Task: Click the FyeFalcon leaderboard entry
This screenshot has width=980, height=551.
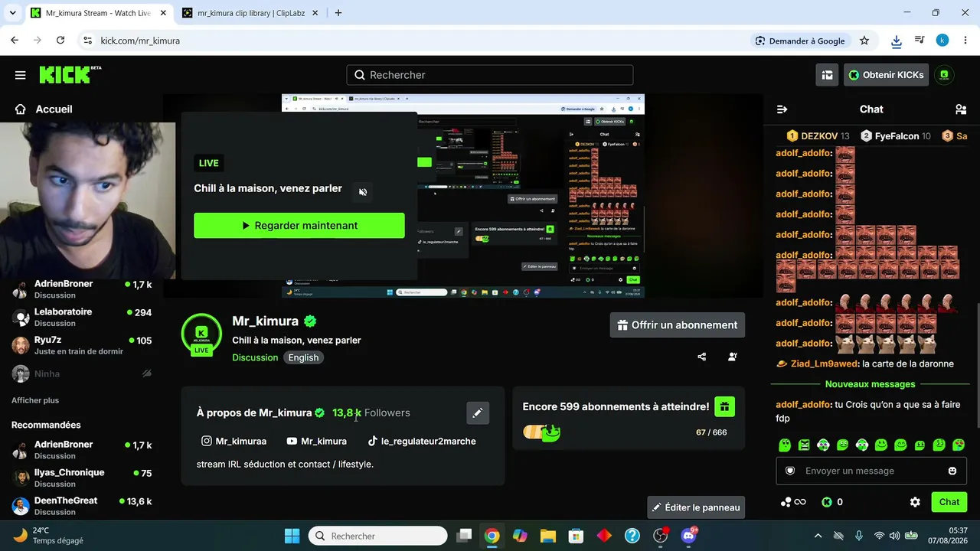Action: coord(896,136)
